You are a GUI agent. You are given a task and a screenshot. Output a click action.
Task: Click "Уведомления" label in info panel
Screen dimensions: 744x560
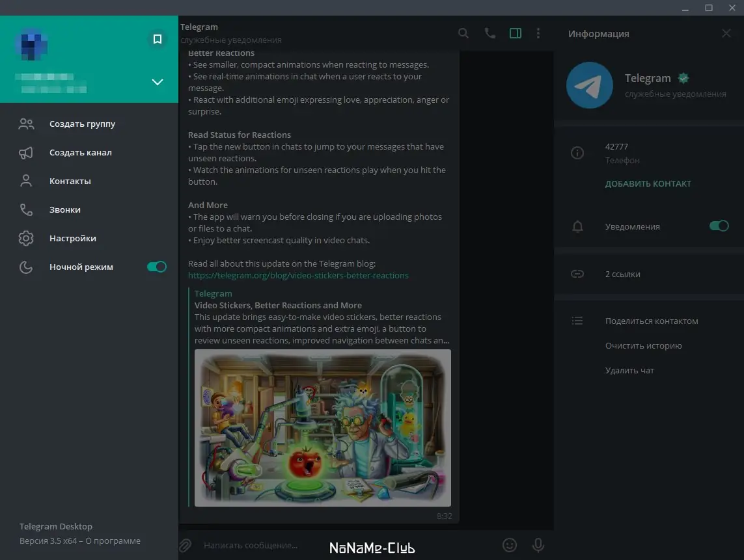pos(632,226)
